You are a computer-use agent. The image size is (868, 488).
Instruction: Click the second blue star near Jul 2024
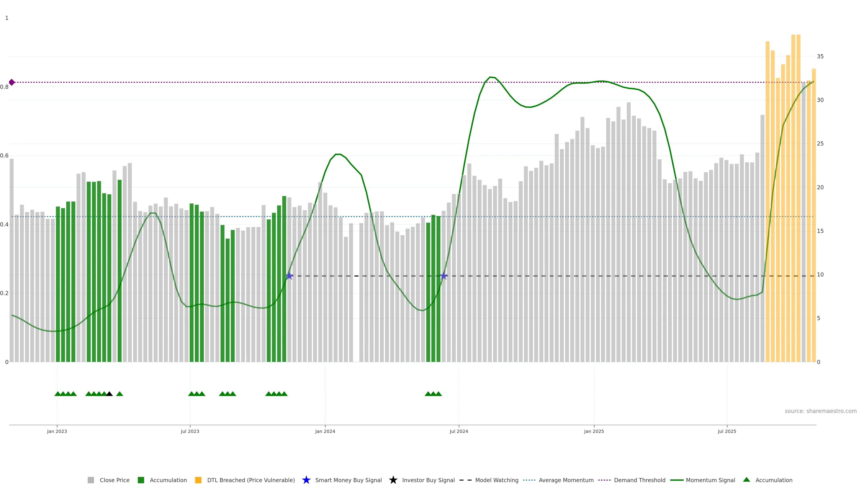444,276
